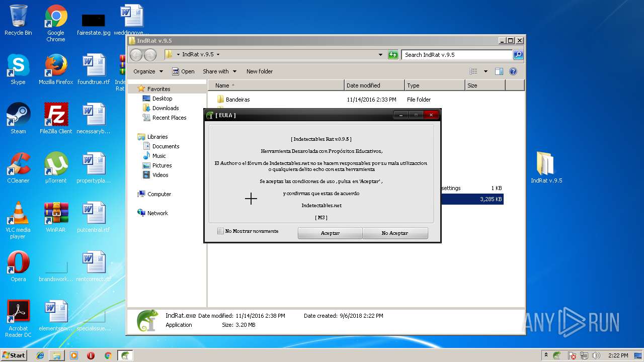Select the Opera desktop shortcut

tap(18, 266)
